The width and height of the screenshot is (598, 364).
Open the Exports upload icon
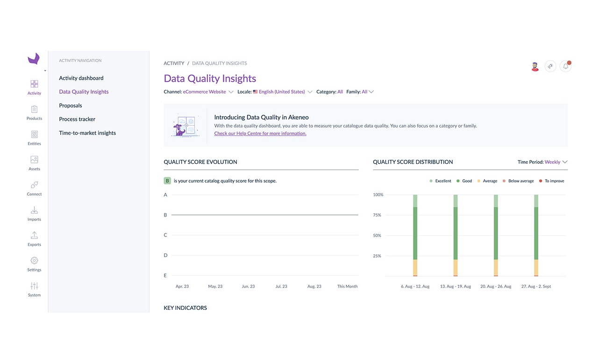click(x=34, y=235)
